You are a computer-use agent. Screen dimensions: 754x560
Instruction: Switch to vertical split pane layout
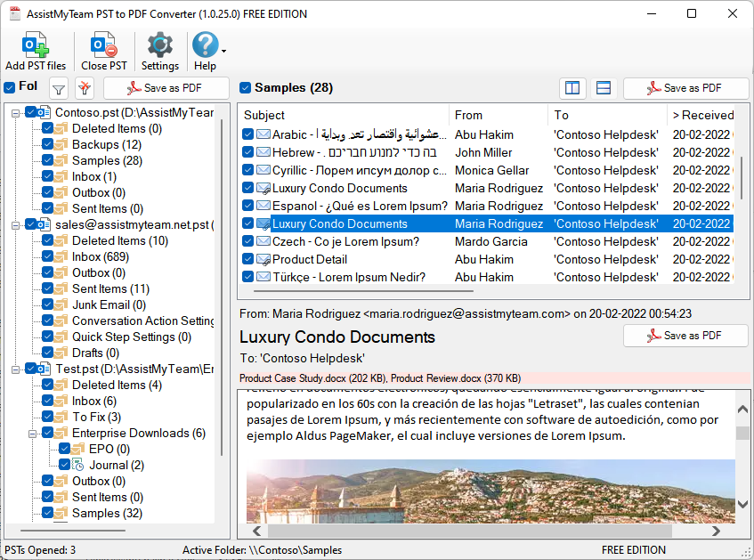click(x=572, y=88)
